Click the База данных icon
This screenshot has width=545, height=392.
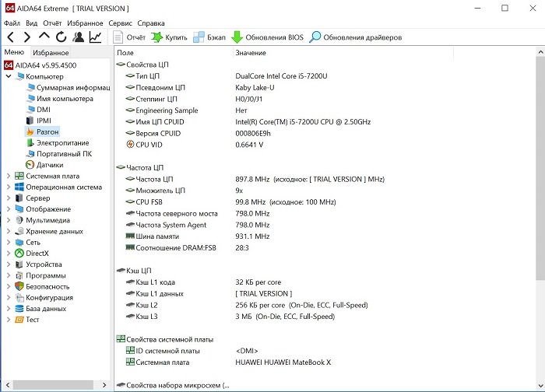pos(19,309)
